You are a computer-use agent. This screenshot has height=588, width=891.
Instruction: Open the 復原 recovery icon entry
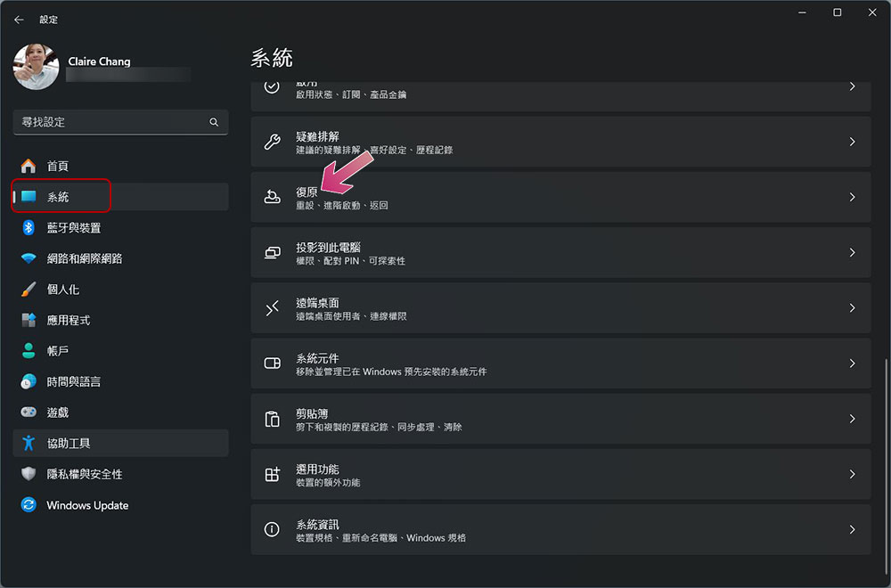(272, 197)
